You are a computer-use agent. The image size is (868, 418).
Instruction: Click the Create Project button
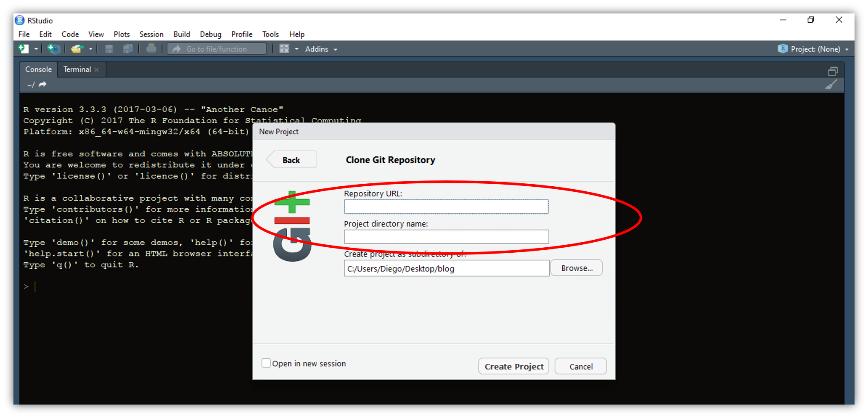pos(513,366)
